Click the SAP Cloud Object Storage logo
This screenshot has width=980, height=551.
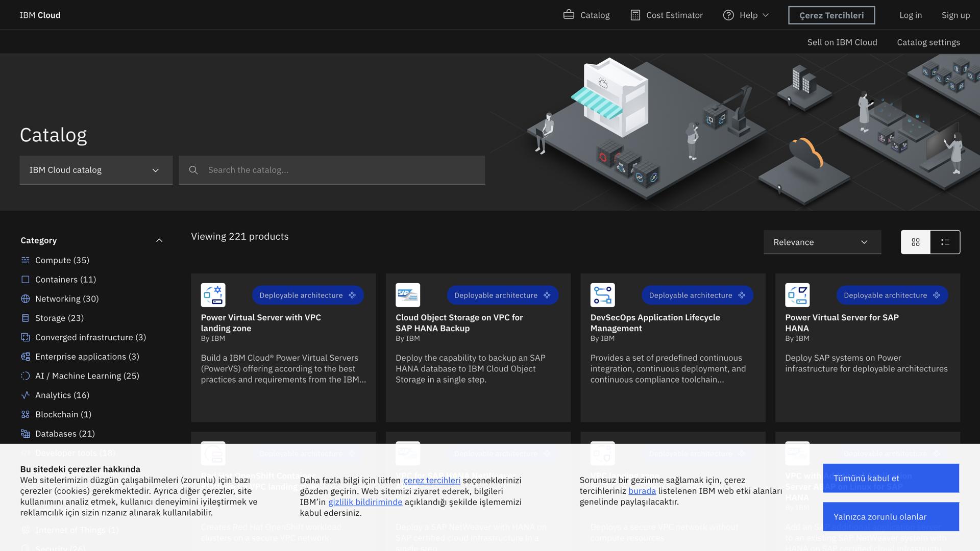(408, 295)
